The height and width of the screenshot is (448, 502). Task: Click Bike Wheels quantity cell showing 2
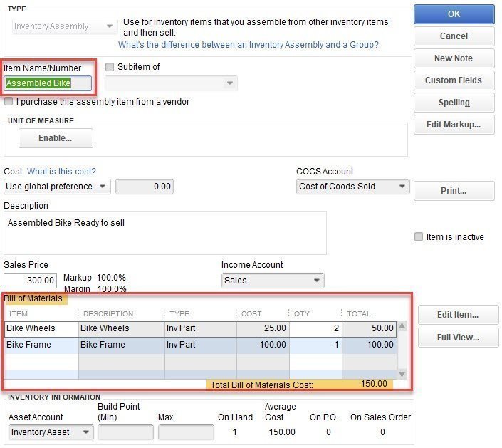coord(315,329)
